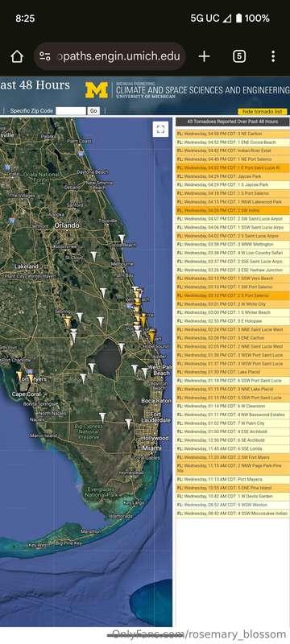Select the white marker above Big Cypress Preserve
Screen dimensions: 290x644
[x=102, y=418]
